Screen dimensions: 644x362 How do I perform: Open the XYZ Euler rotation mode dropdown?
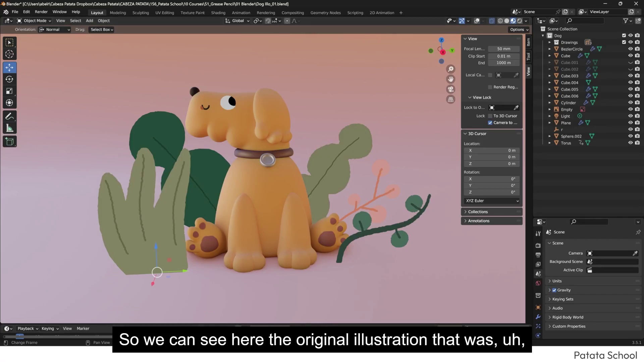[492, 201]
